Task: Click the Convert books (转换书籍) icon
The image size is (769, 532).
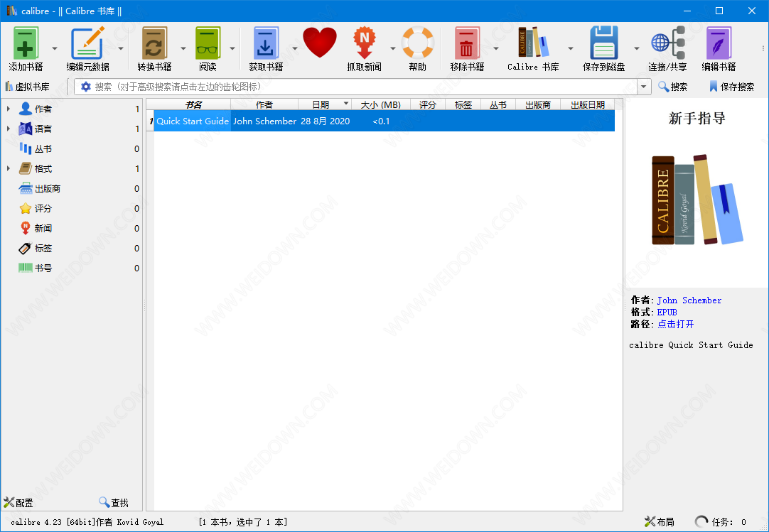Action: click(x=154, y=43)
